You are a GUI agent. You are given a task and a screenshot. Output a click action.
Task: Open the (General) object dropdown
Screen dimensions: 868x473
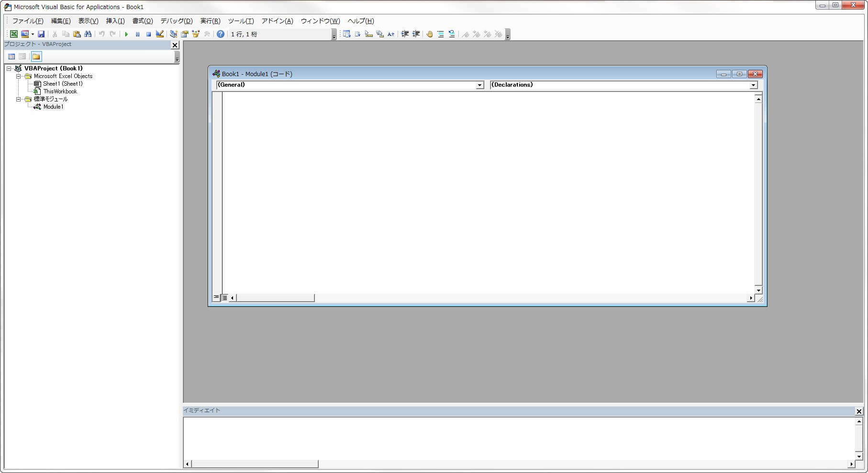pos(479,85)
